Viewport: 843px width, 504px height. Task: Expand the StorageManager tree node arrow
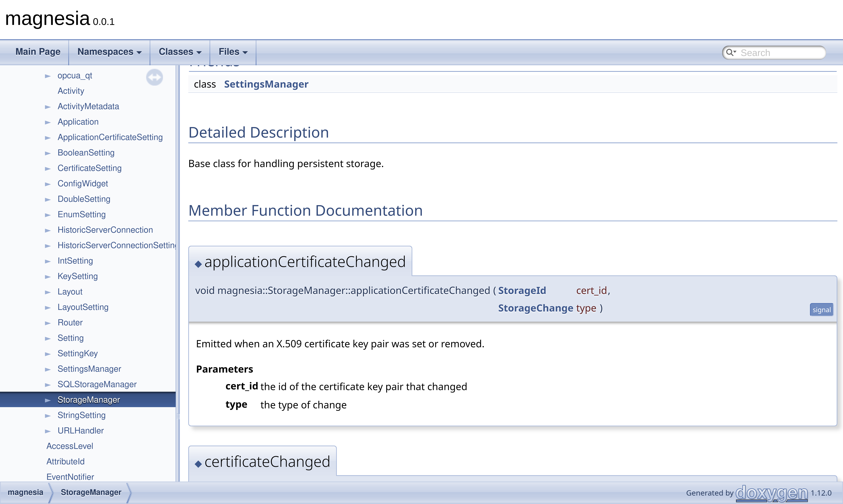click(x=48, y=400)
